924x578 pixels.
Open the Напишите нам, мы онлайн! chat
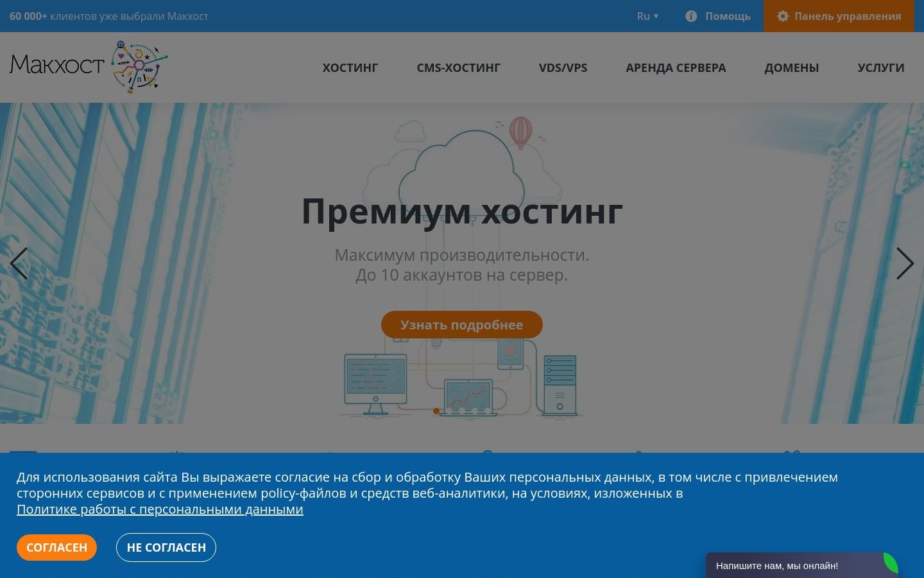click(802, 565)
